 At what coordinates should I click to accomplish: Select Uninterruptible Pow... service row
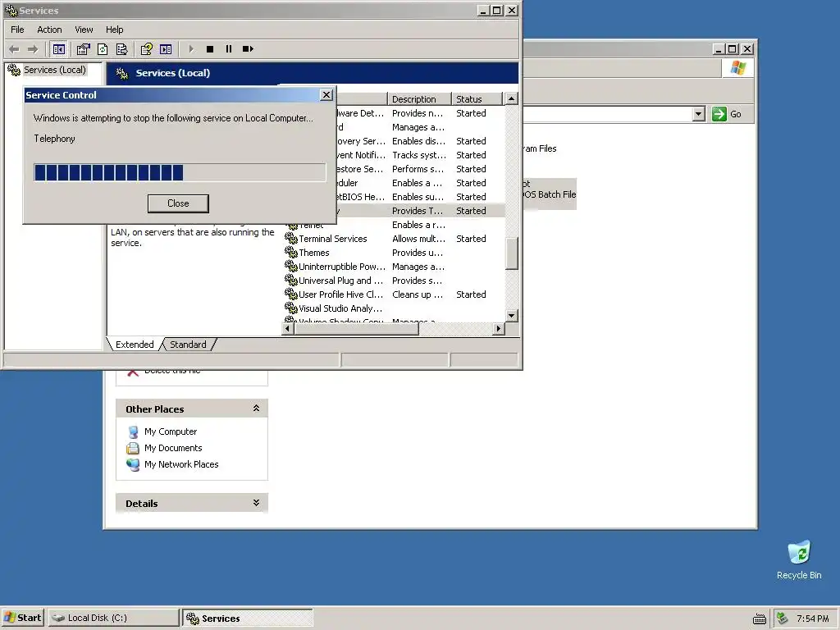click(x=394, y=267)
